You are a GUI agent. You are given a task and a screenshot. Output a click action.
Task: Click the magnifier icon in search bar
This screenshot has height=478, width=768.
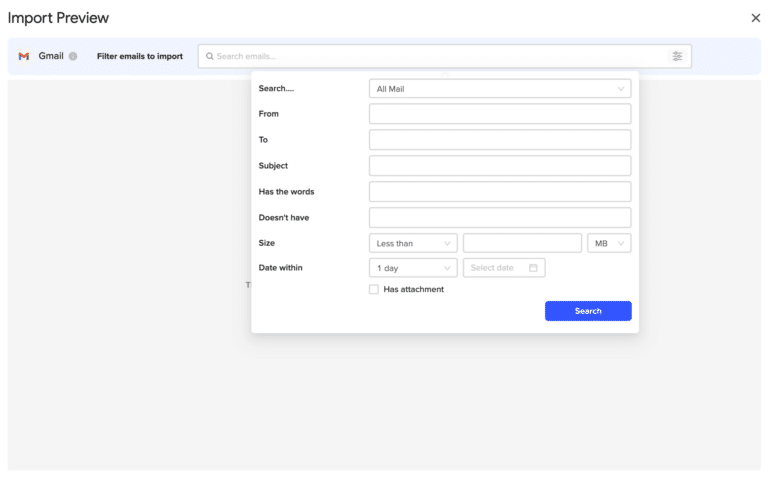pos(210,57)
